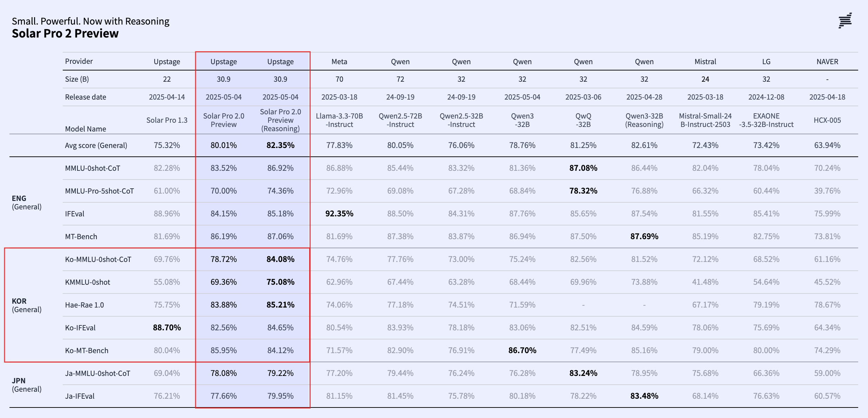
Task: Click the 'NAVER' provider cell
Action: pos(827,62)
